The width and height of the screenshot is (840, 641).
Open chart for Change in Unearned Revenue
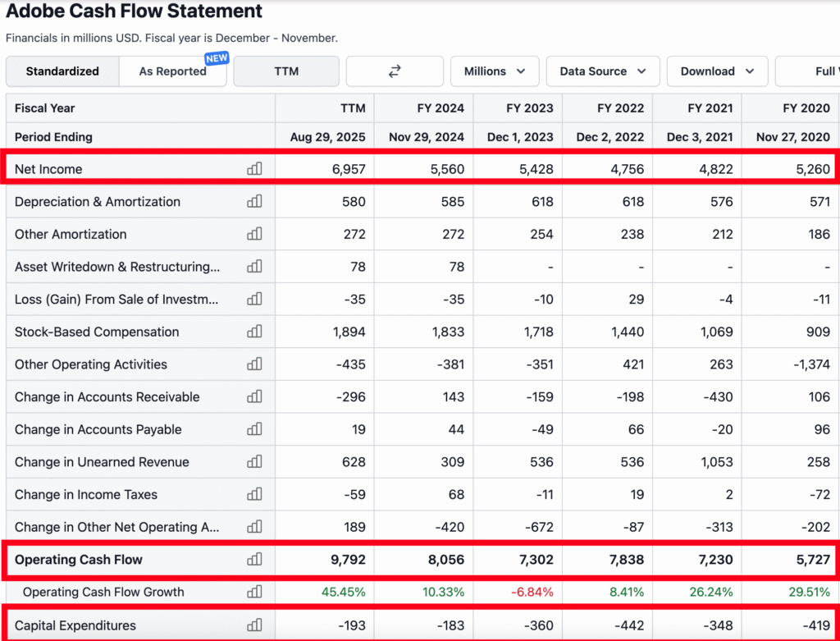254,462
